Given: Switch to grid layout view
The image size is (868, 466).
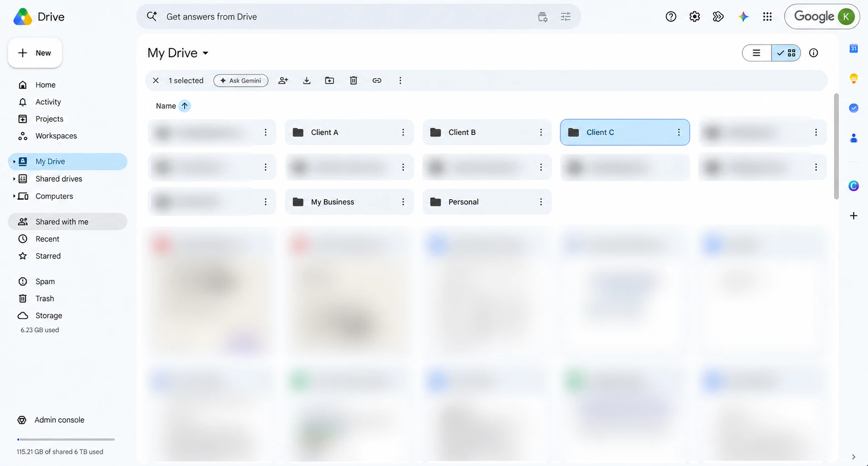Looking at the screenshot, I should tap(786, 53).
